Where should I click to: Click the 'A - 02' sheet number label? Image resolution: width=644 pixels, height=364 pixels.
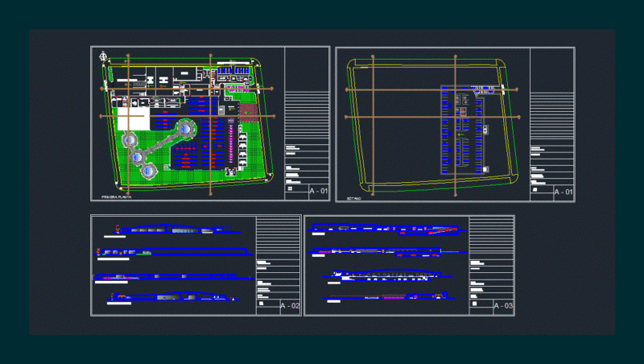point(290,306)
